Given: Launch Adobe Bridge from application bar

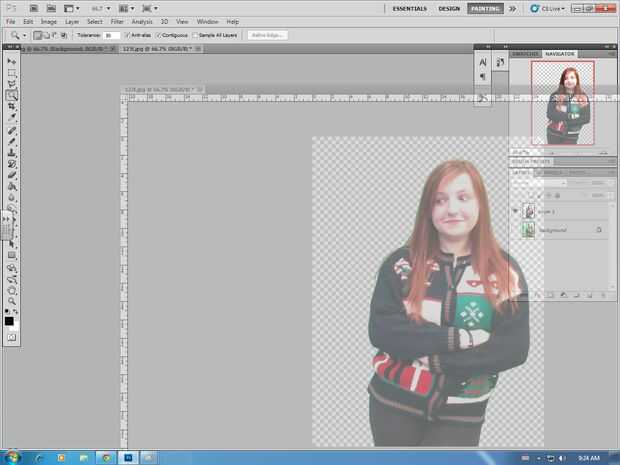Looking at the screenshot, I should point(34,8).
